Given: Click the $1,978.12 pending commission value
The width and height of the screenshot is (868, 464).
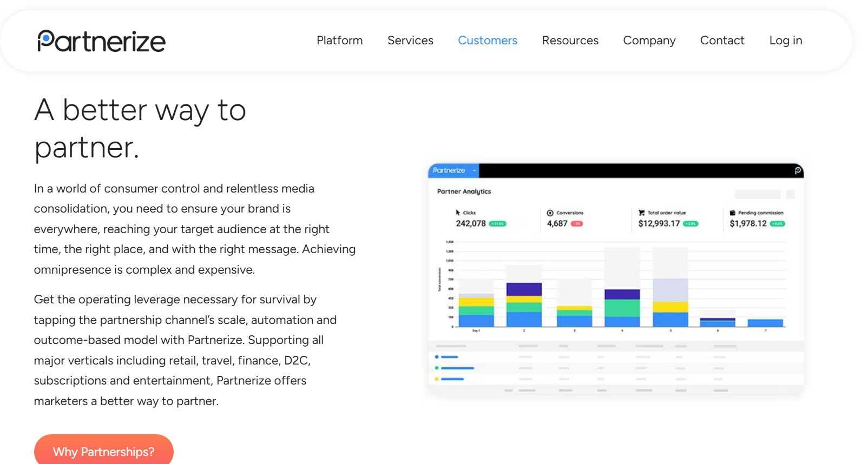Looking at the screenshot, I should [x=748, y=223].
